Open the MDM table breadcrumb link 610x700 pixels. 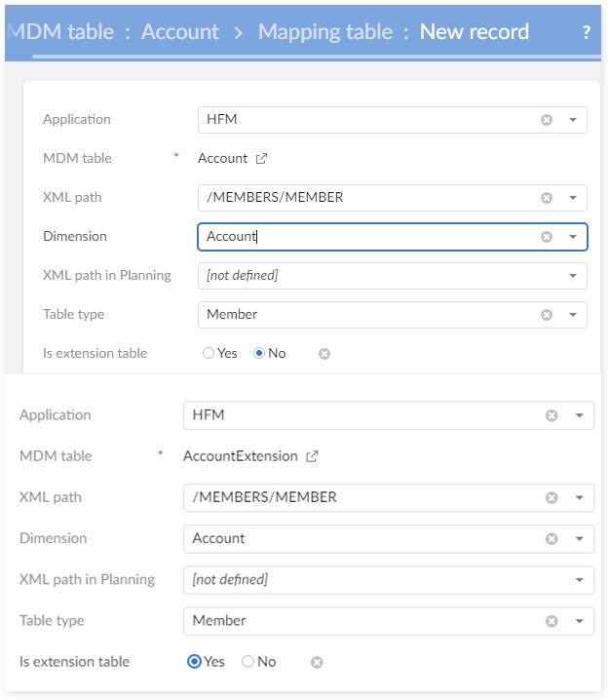[60, 31]
